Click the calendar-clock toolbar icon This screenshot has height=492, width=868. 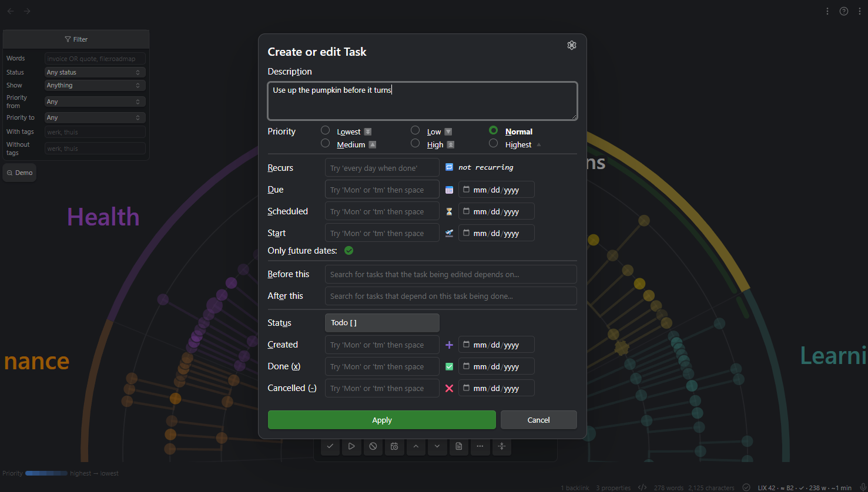394,446
